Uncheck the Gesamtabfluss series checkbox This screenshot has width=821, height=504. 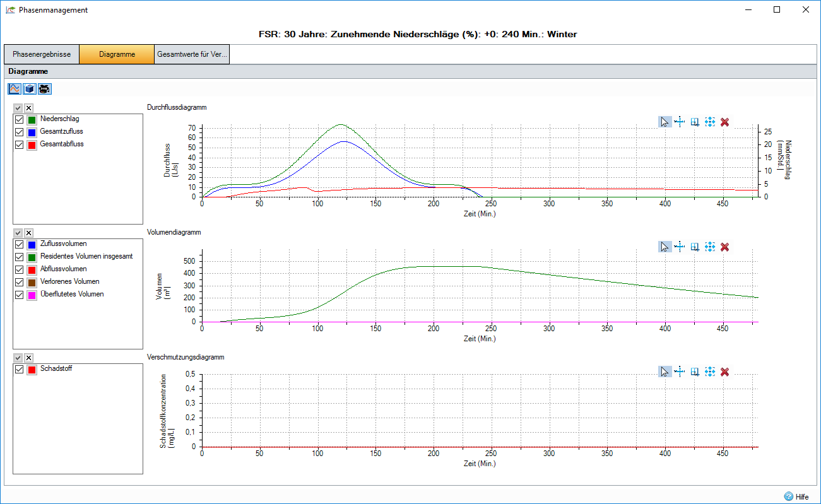coord(19,144)
